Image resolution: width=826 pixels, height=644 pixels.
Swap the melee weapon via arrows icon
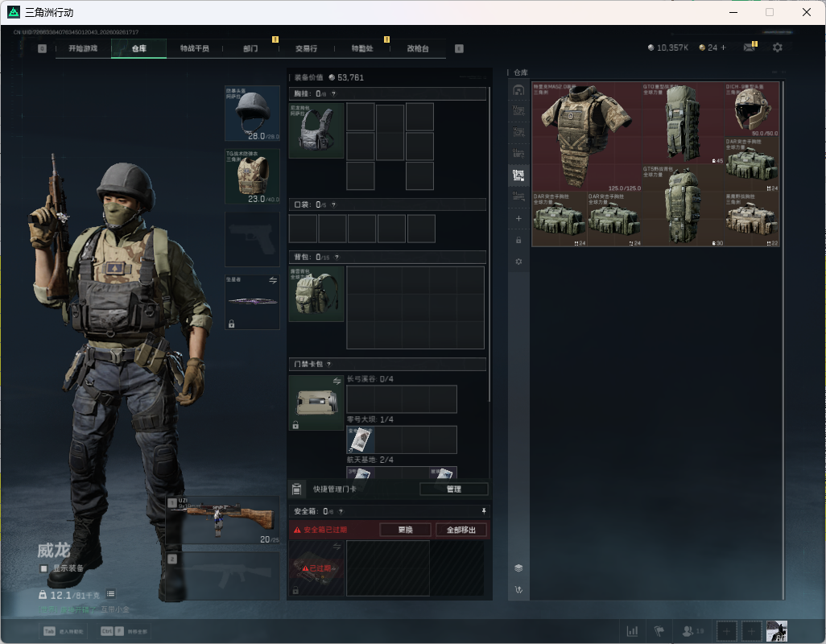[x=273, y=280]
